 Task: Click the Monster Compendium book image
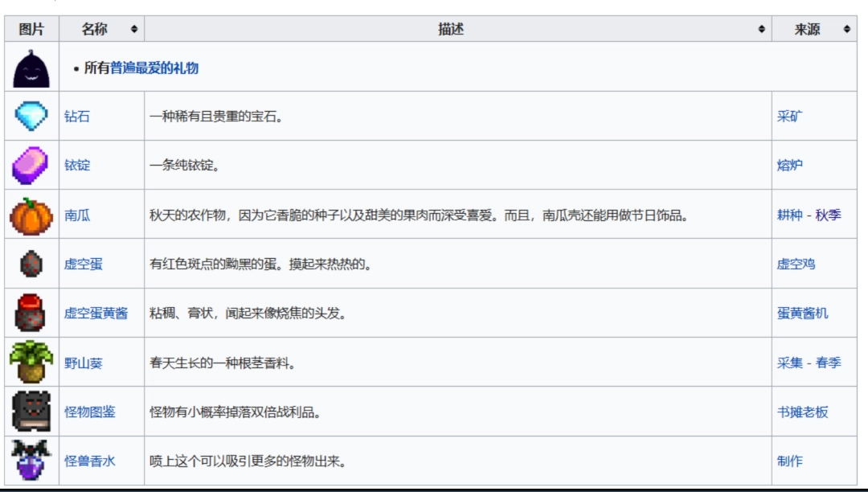click(31, 411)
